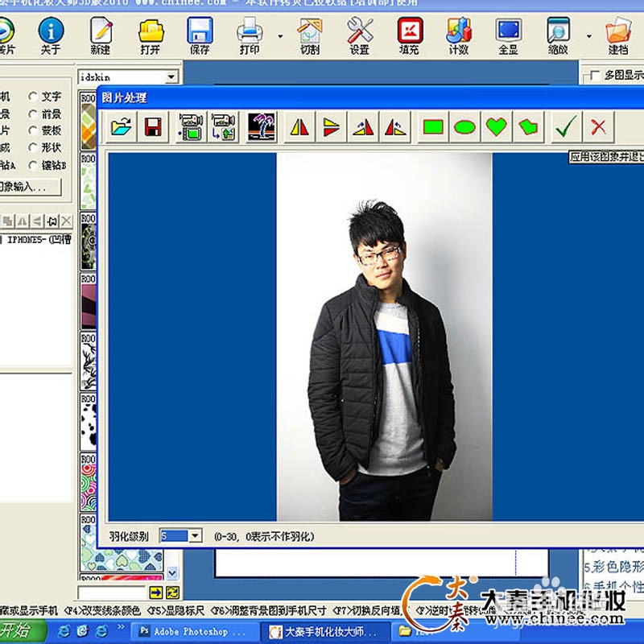Select the 前景 radio button
This screenshot has height=644, width=644.
click(33, 114)
